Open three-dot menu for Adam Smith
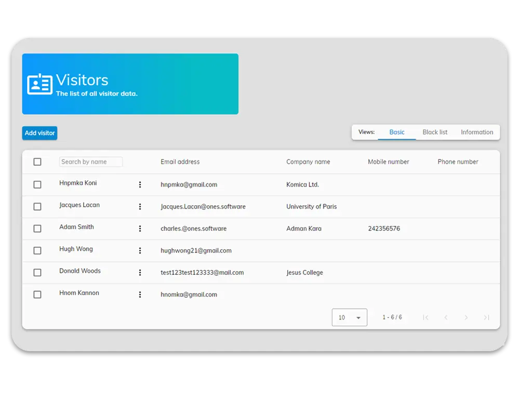The width and height of the screenshot is (532, 399). pyautogui.click(x=140, y=229)
